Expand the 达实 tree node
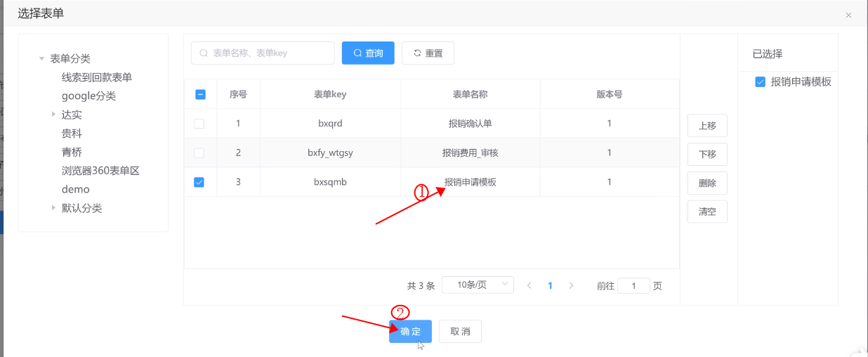The height and width of the screenshot is (357, 868). click(x=53, y=115)
